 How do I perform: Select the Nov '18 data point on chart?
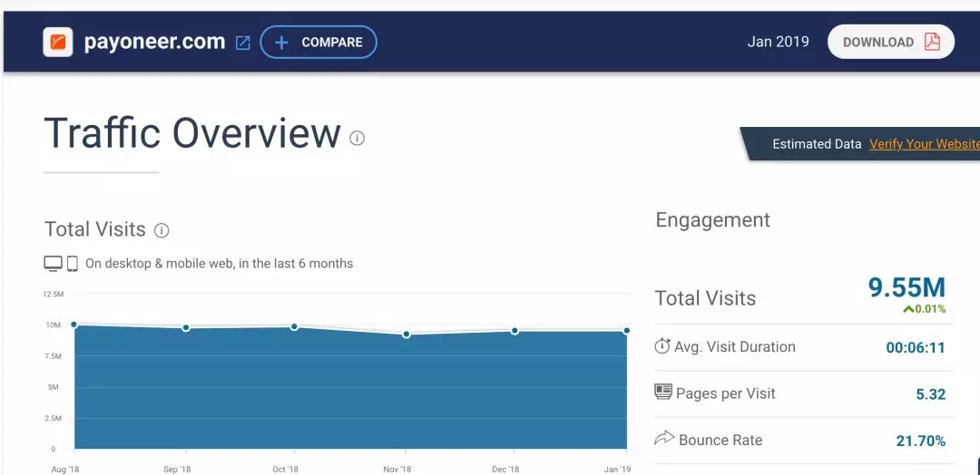tap(406, 334)
